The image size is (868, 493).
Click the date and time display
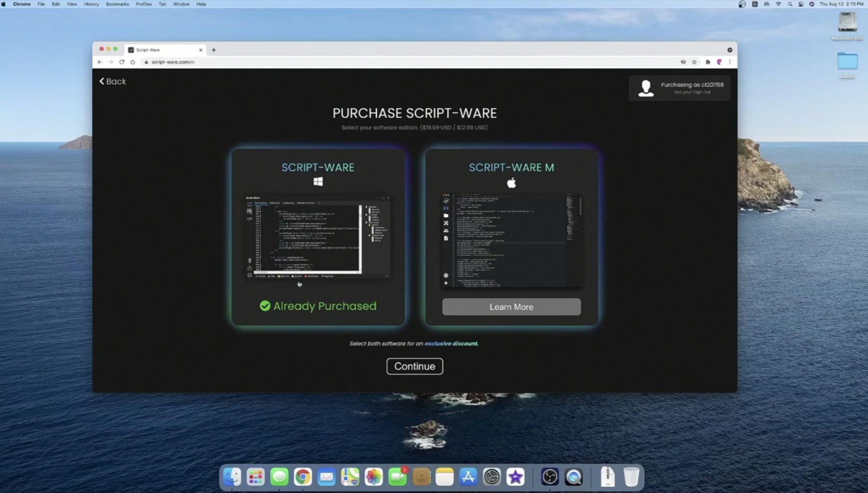[x=841, y=4]
